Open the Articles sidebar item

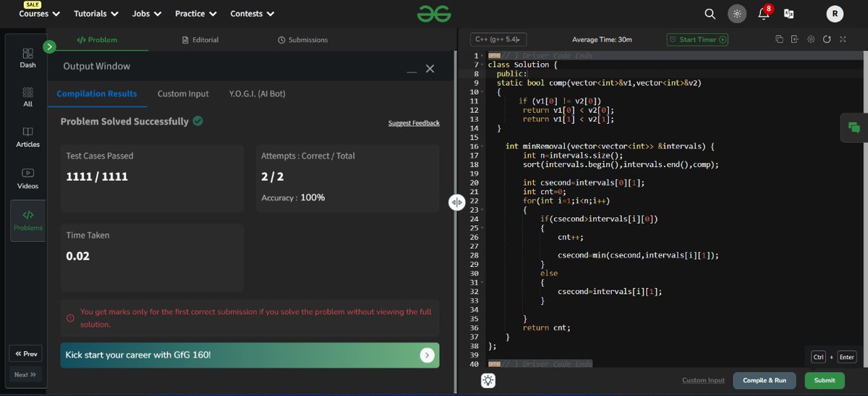(27, 138)
